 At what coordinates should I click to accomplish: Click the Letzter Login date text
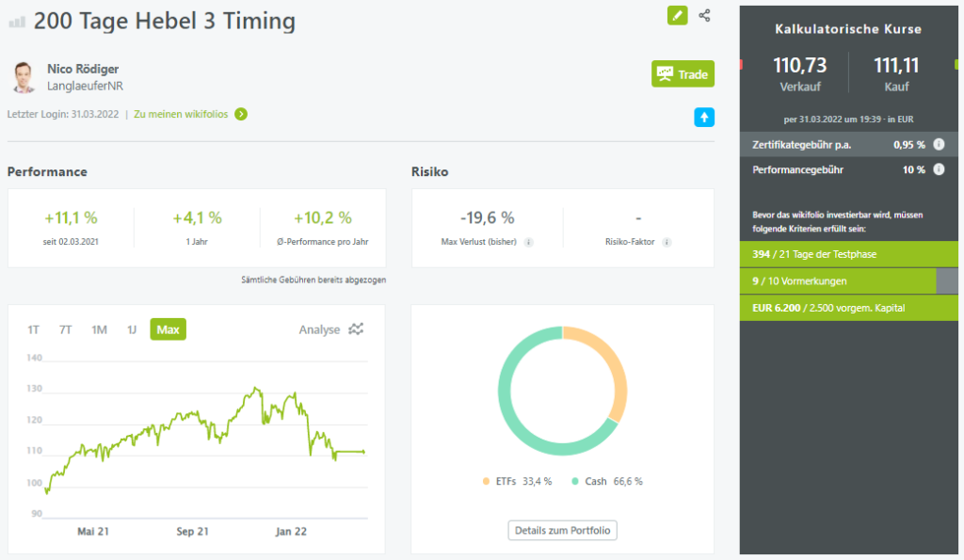coord(63,114)
